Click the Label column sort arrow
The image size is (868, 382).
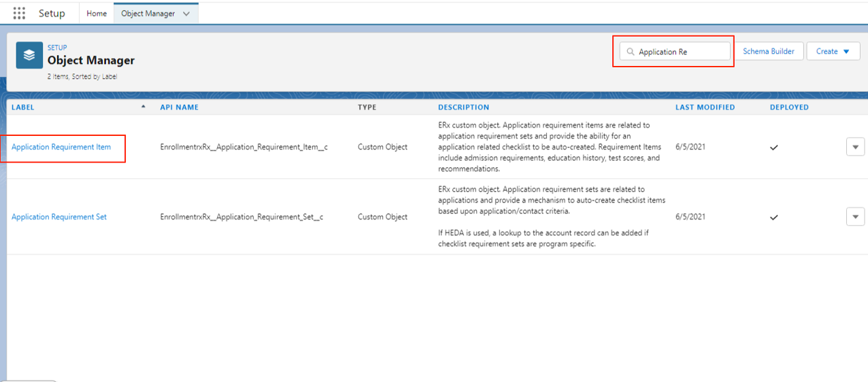[x=143, y=107]
